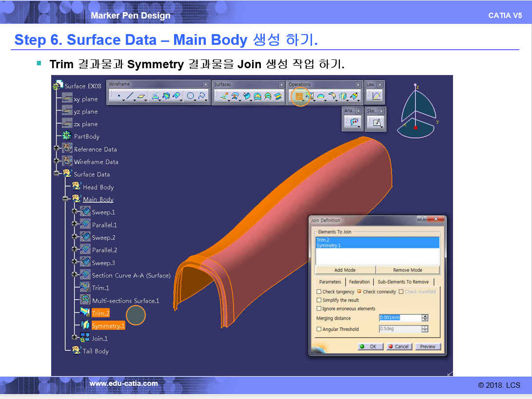
Task: Open the Law toolbar curve icon
Action: pos(376,96)
